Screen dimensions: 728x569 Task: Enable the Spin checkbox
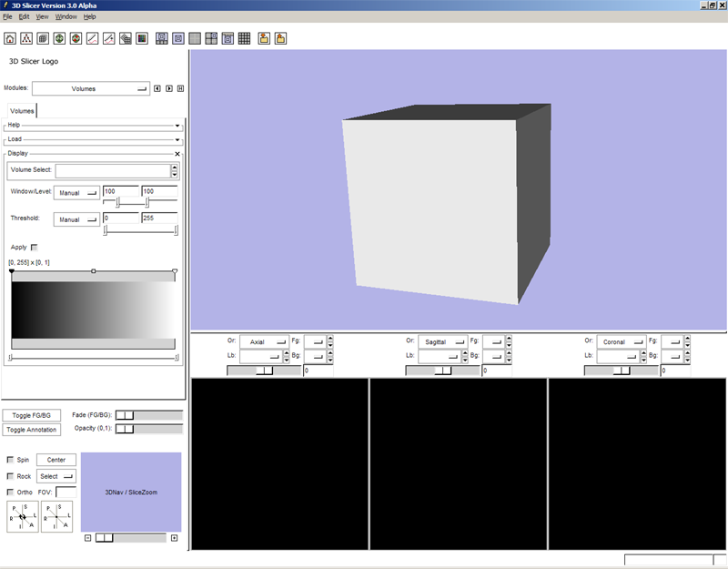click(x=11, y=460)
